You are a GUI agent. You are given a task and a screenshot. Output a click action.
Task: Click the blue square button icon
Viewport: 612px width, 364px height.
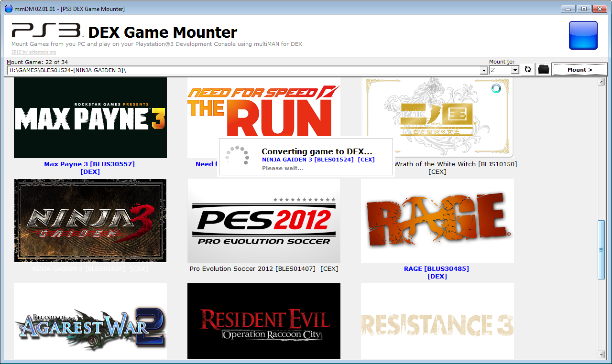583,35
